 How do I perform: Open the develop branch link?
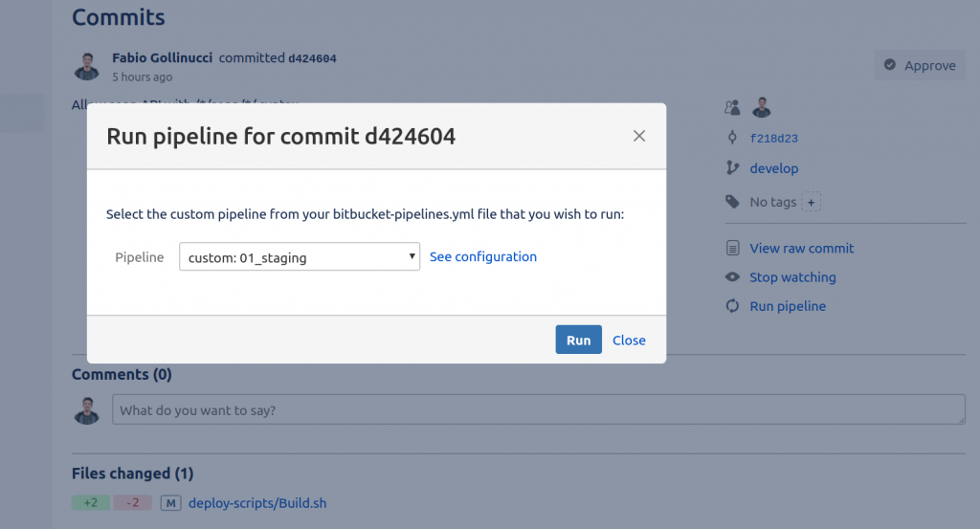click(x=773, y=168)
